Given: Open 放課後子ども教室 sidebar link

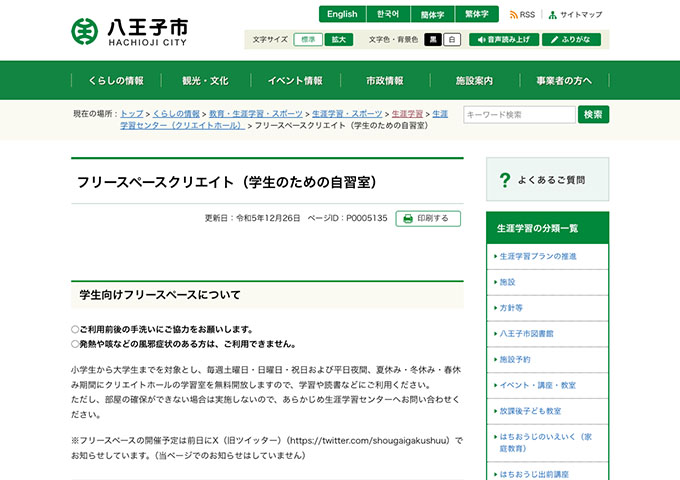Looking at the screenshot, I should 530,411.
